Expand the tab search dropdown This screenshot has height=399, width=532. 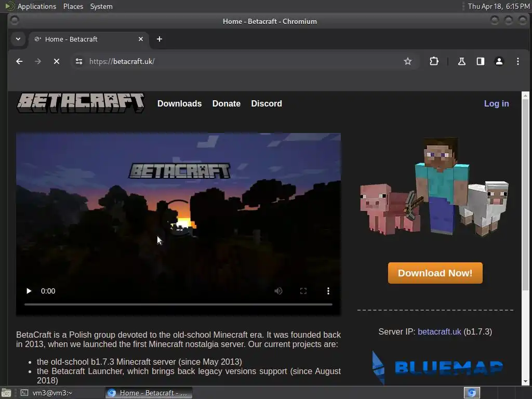point(18,39)
